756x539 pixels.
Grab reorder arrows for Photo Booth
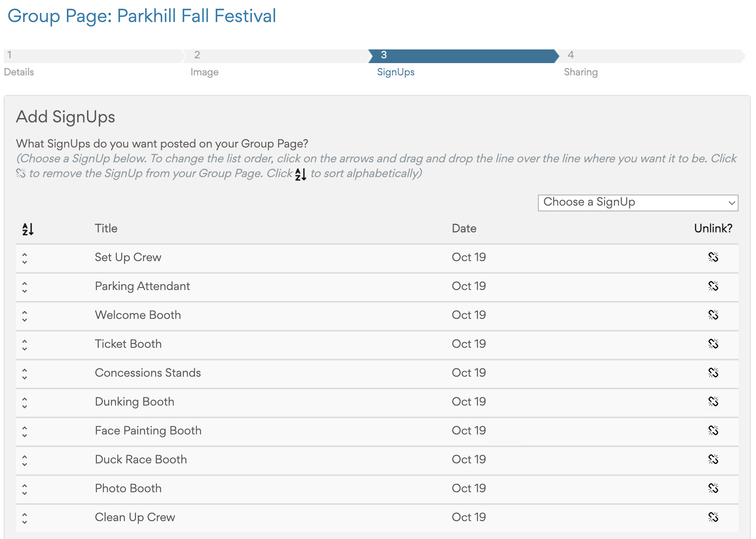point(25,490)
